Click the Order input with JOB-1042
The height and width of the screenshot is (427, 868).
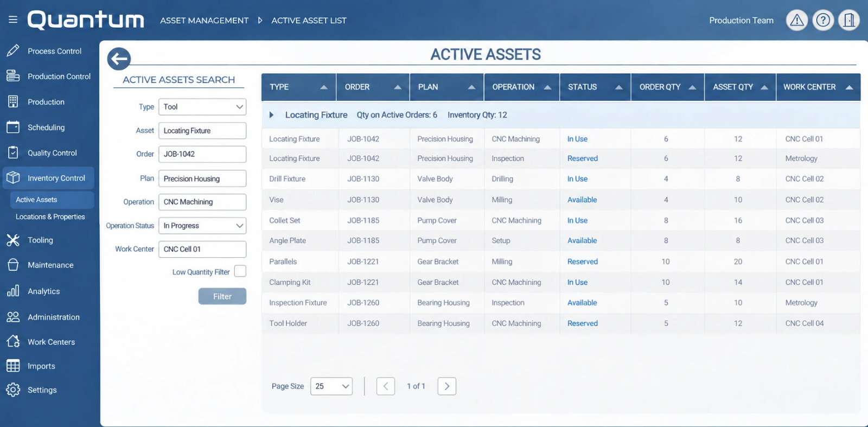[x=202, y=154]
